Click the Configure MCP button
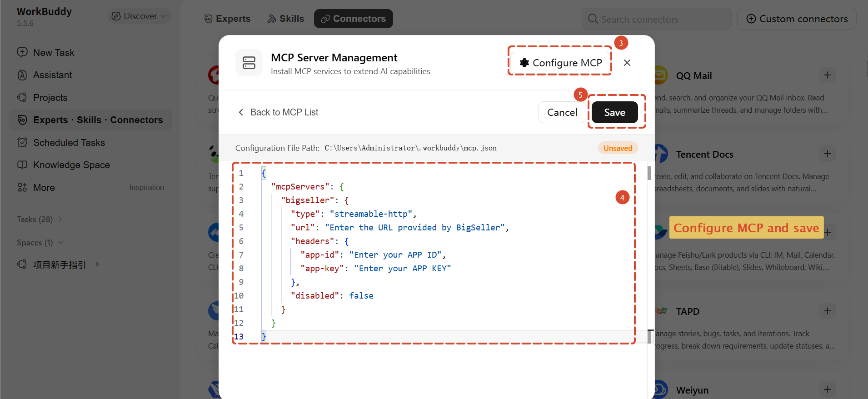This screenshot has height=399, width=868. [x=561, y=63]
